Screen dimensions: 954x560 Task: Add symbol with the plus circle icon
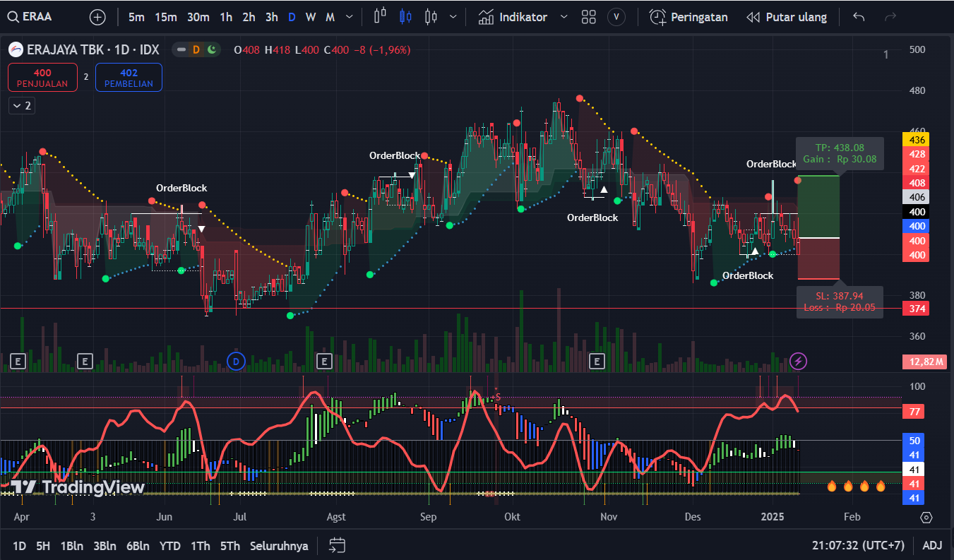pos(97,17)
